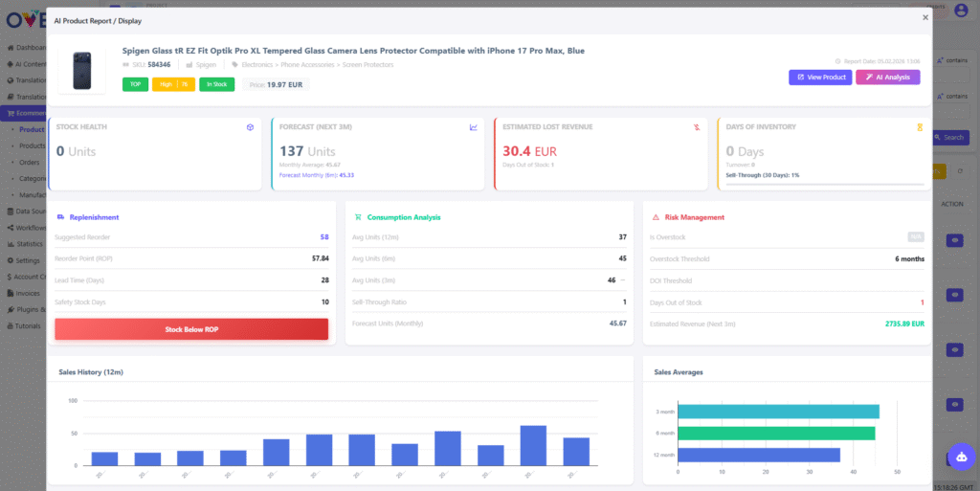Click the Consumption Analysis cart icon

[x=358, y=217]
